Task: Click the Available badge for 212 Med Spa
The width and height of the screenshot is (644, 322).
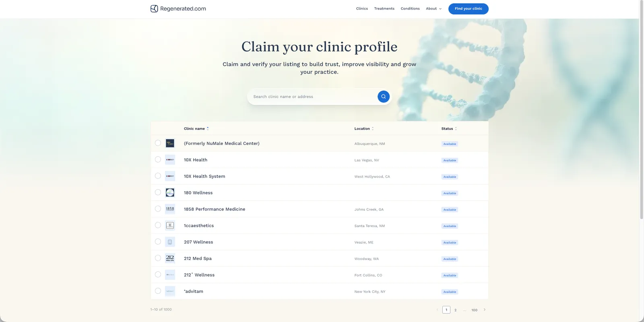Action: click(x=450, y=259)
